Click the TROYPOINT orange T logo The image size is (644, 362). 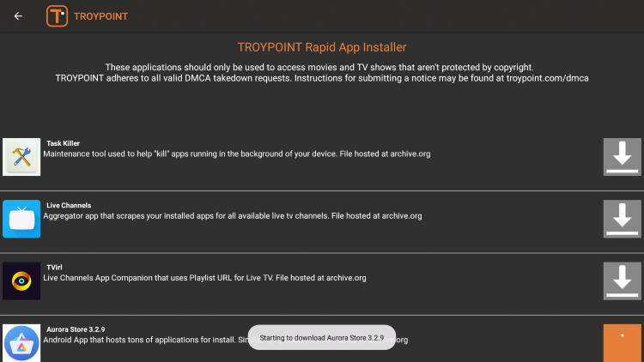(x=57, y=16)
